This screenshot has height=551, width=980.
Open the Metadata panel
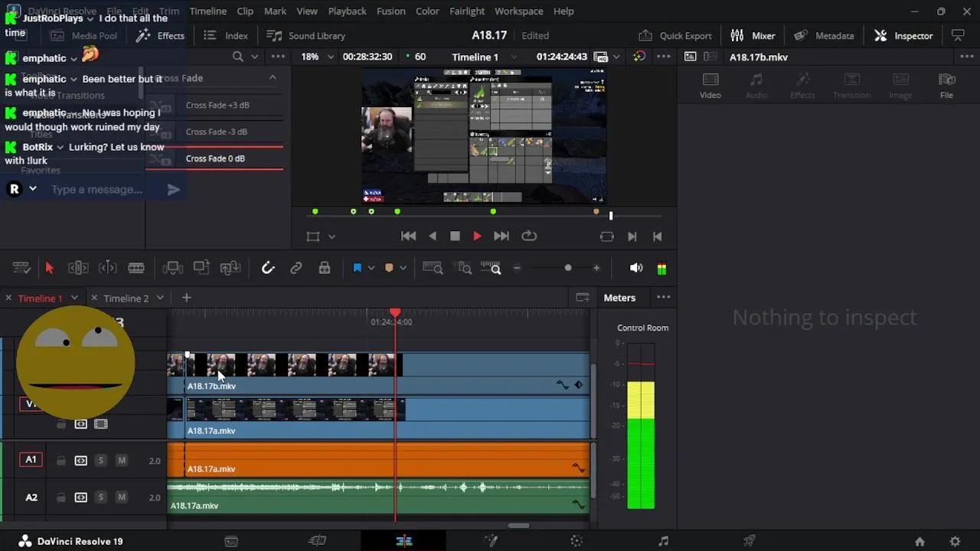click(824, 35)
